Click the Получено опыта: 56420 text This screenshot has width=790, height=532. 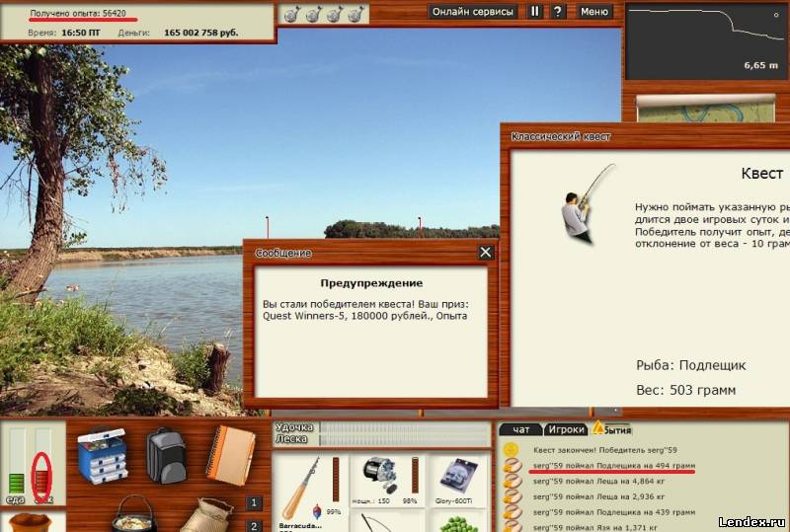78,13
